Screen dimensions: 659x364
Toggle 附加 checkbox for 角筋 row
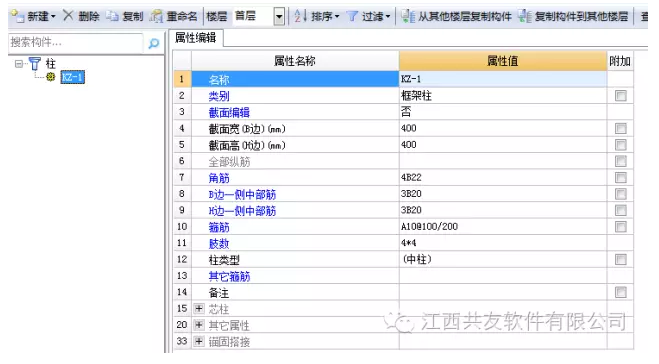click(x=620, y=178)
